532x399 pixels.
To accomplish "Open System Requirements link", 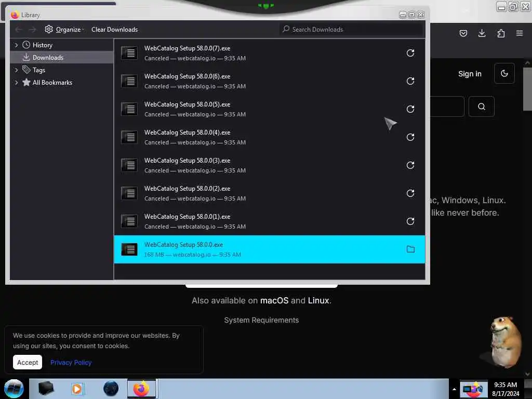I will click(261, 320).
